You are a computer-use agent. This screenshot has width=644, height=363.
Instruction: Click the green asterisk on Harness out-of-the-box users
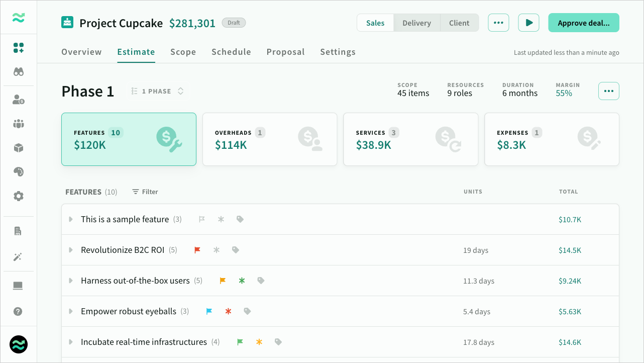pos(242,281)
